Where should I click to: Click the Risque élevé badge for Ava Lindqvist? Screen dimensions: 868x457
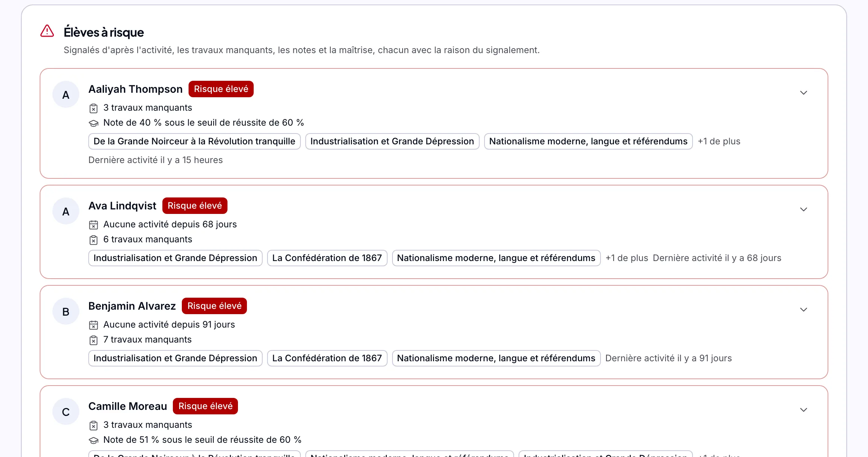click(195, 206)
